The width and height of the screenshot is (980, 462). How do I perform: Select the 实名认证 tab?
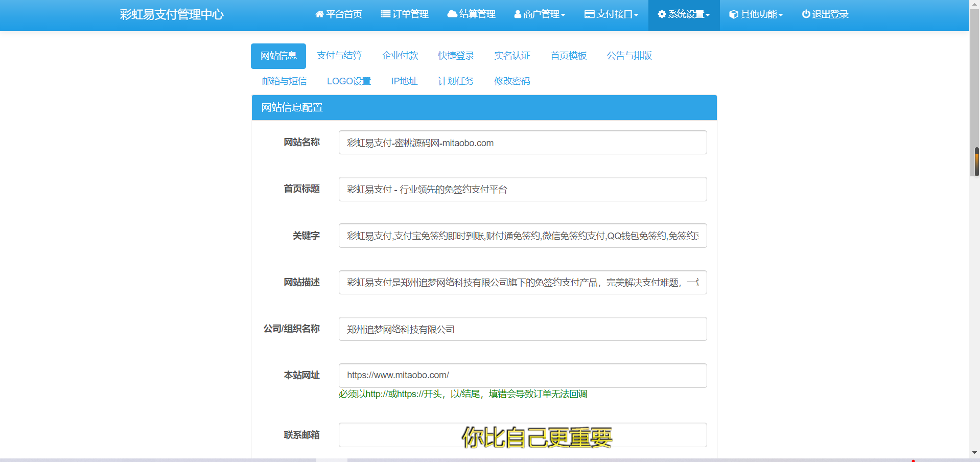[512, 56]
